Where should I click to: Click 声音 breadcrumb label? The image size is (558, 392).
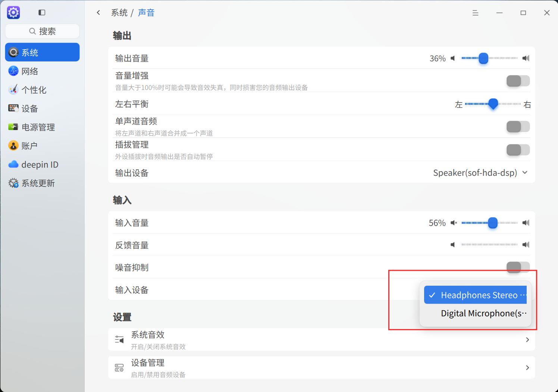click(x=146, y=13)
